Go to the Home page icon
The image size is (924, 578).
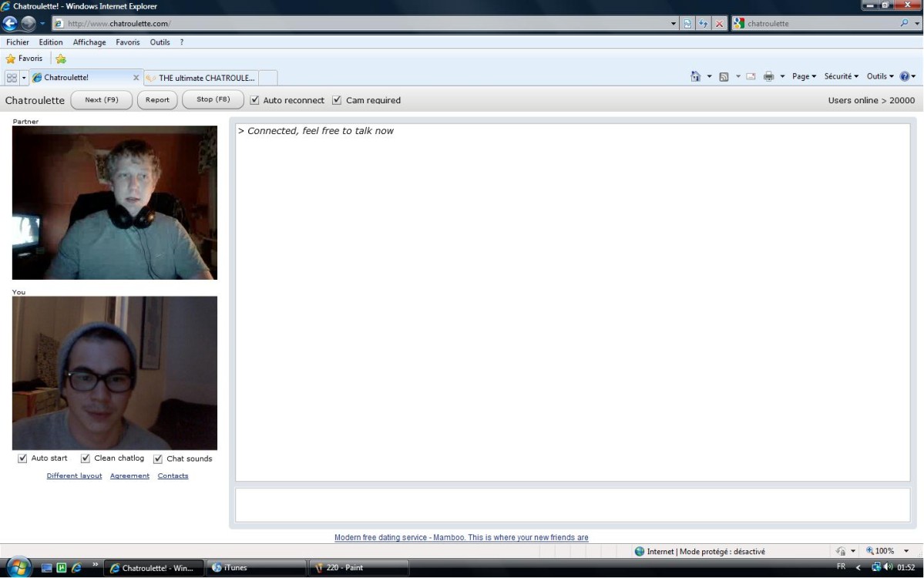(x=696, y=76)
